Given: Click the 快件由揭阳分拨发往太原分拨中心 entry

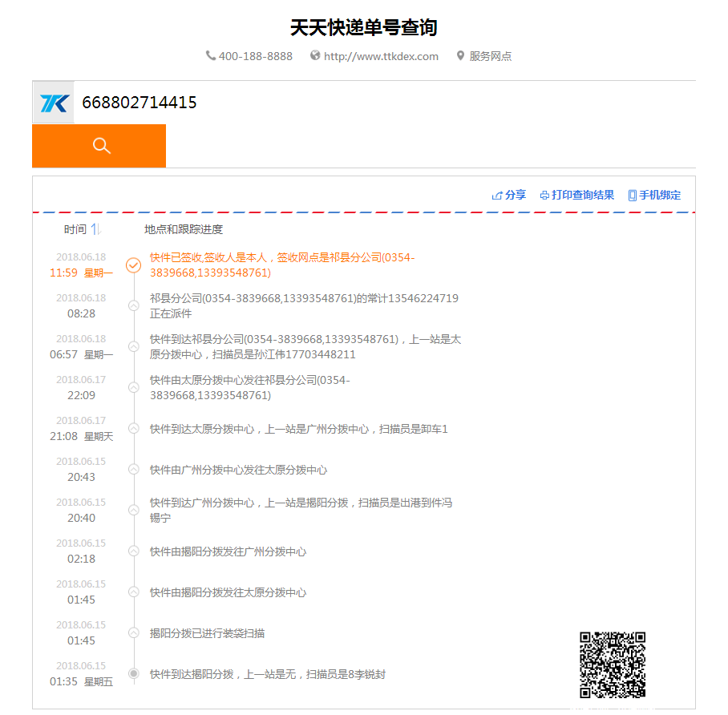Looking at the screenshot, I should [228, 592].
